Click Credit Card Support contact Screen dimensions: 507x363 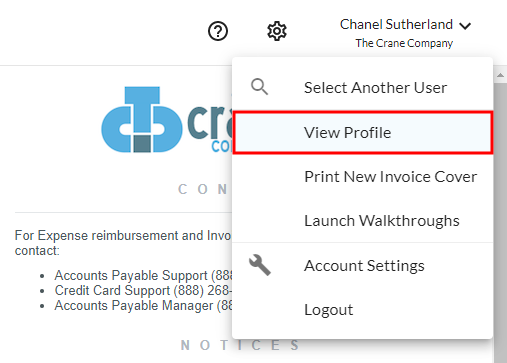(143, 291)
